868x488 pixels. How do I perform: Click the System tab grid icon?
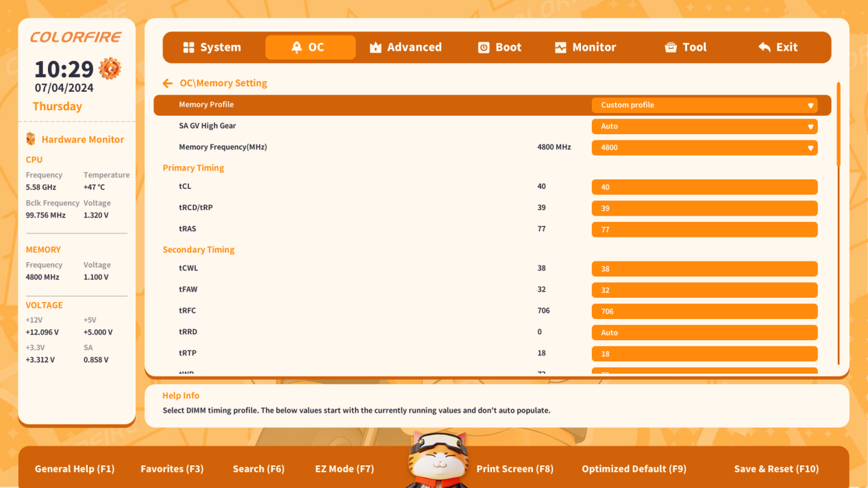pos(189,47)
